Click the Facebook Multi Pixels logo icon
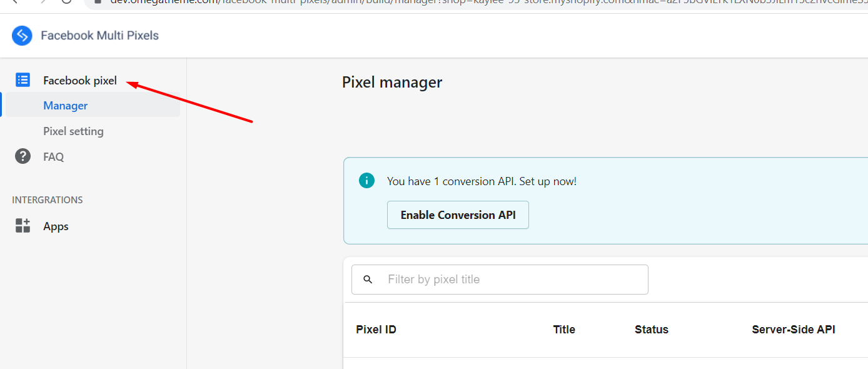Viewport: 868px width, 369px height. [22, 36]
